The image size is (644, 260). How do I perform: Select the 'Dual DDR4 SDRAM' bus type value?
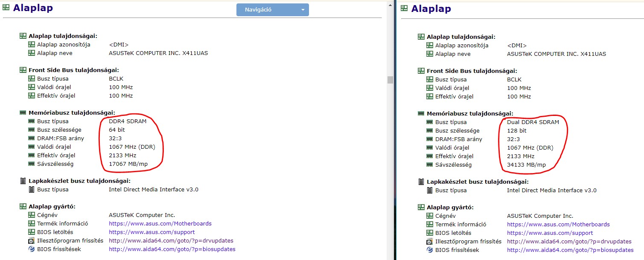click(x=533, y=122)
